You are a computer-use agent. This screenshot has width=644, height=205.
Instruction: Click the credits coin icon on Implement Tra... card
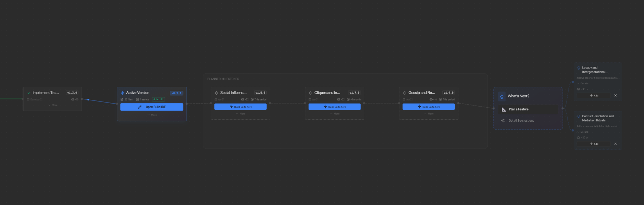tap(72, 99)
